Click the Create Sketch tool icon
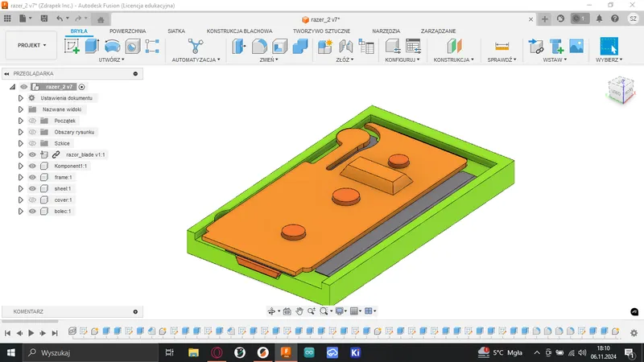The height and width of the screenshot is (362, 644). [x=72, y=47]
